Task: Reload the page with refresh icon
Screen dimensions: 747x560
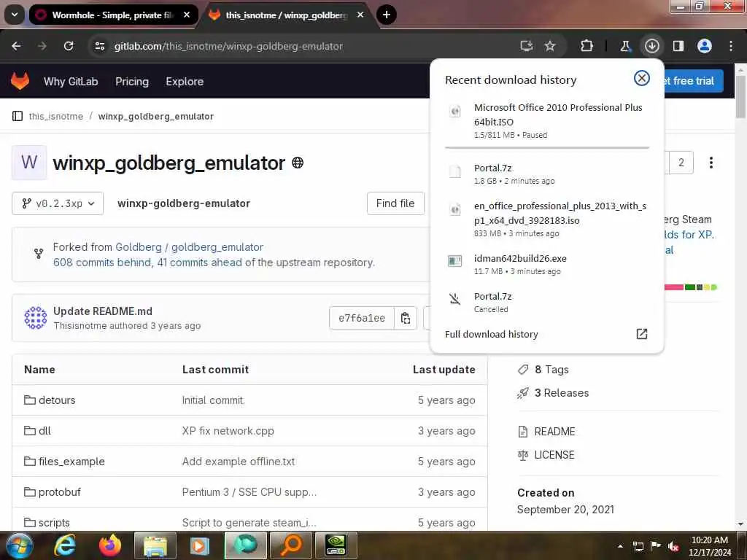Action: pos(69,46)
